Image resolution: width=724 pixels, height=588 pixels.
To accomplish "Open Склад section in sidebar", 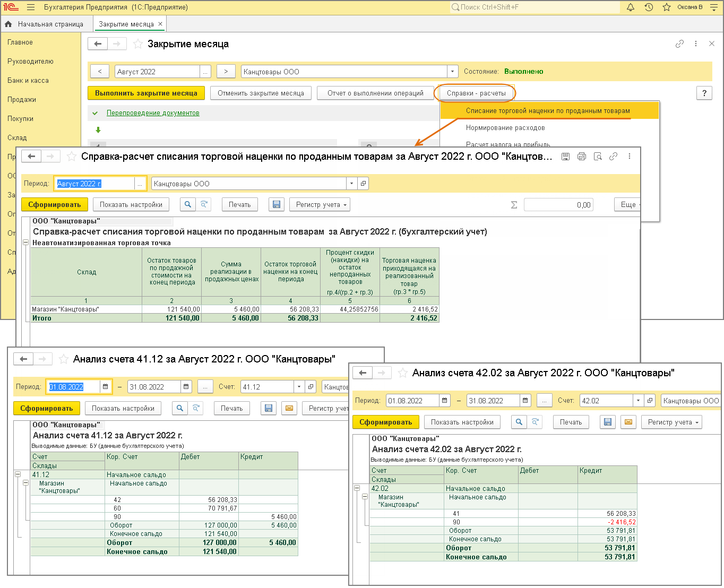I will click(x=17, y=138).
